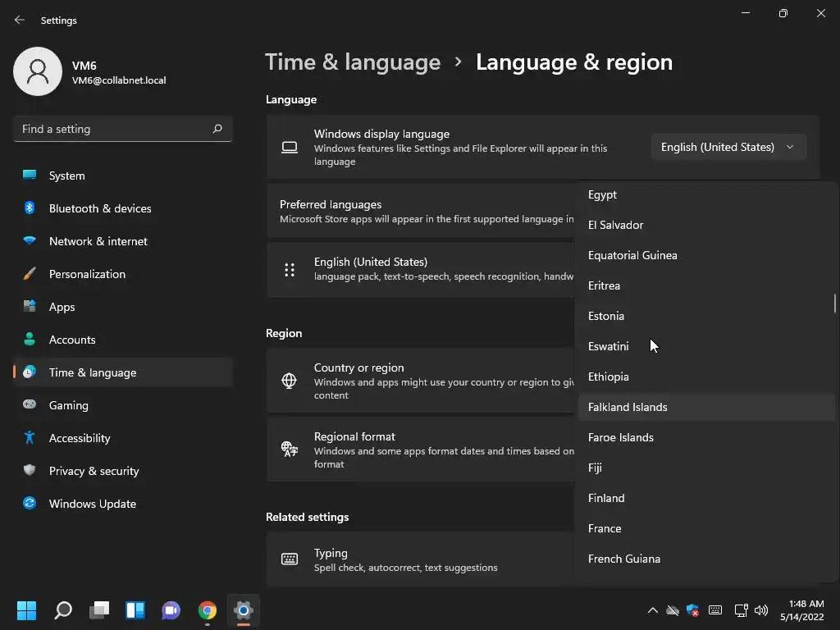The height and width of the screenshot is (630, 840).
Task: Open taskbar Search
Action: [x=63, y=610]
